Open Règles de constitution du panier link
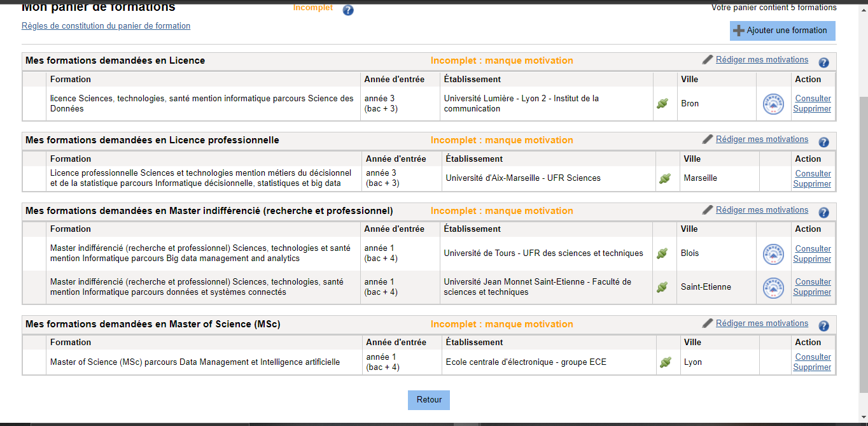 pos(106,26)
